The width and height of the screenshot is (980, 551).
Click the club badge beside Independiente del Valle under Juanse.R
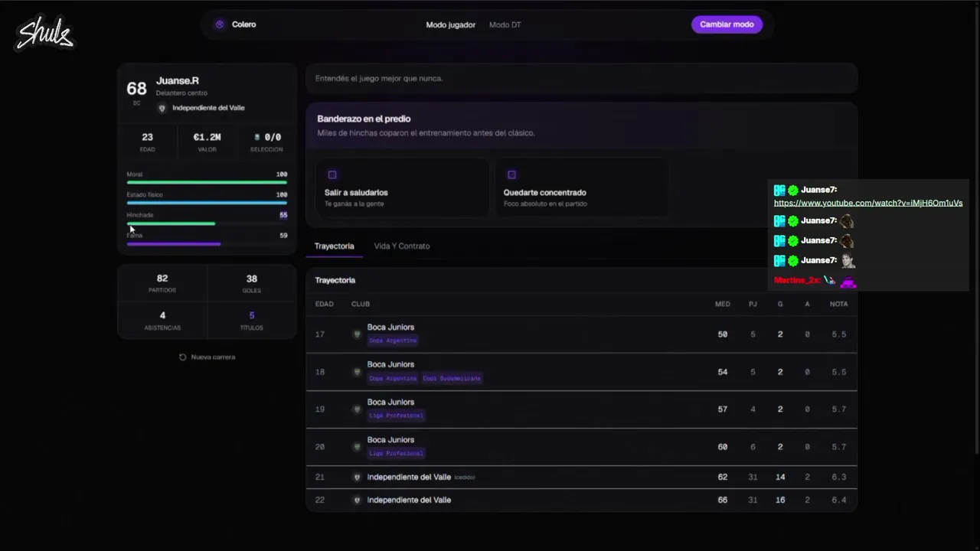[162, 108]
